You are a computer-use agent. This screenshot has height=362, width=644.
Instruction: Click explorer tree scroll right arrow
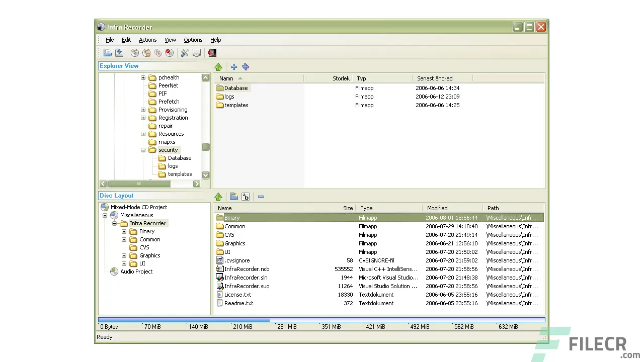point(197,184)
